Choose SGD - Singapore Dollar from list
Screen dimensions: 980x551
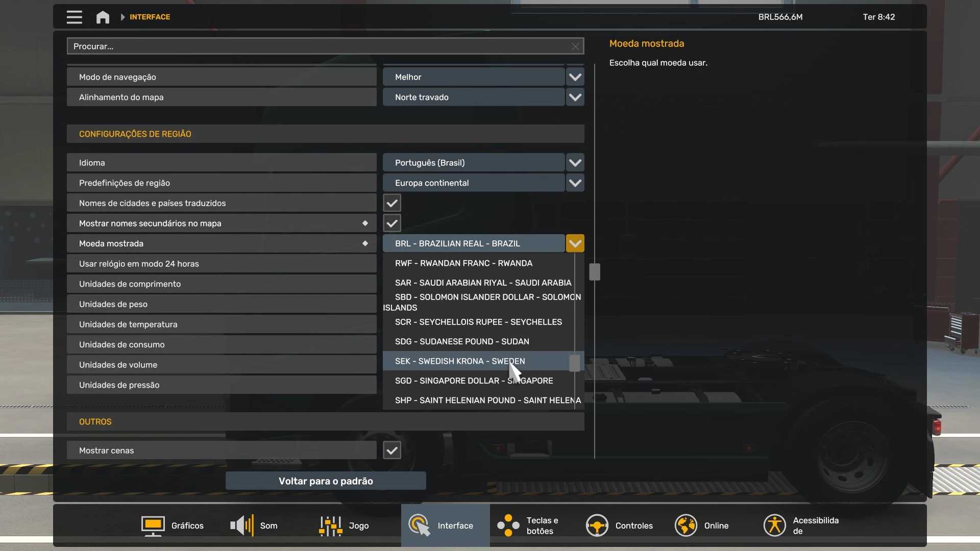pos(459,381)
